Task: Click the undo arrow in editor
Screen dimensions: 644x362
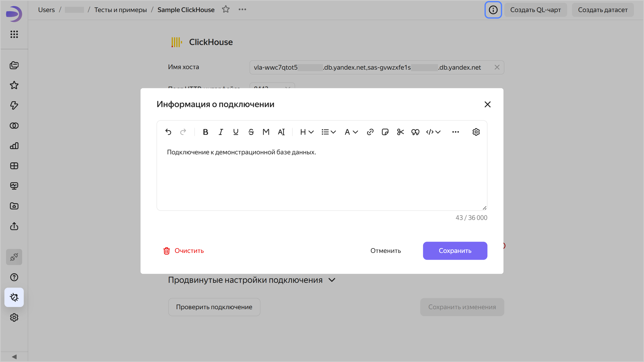Action: [x=168, y=132]
